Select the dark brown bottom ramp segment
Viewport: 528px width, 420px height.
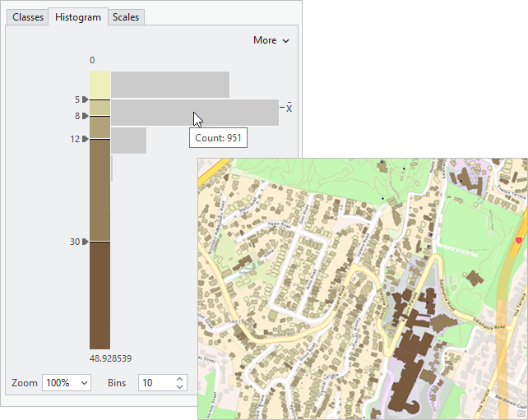point(100,296)
